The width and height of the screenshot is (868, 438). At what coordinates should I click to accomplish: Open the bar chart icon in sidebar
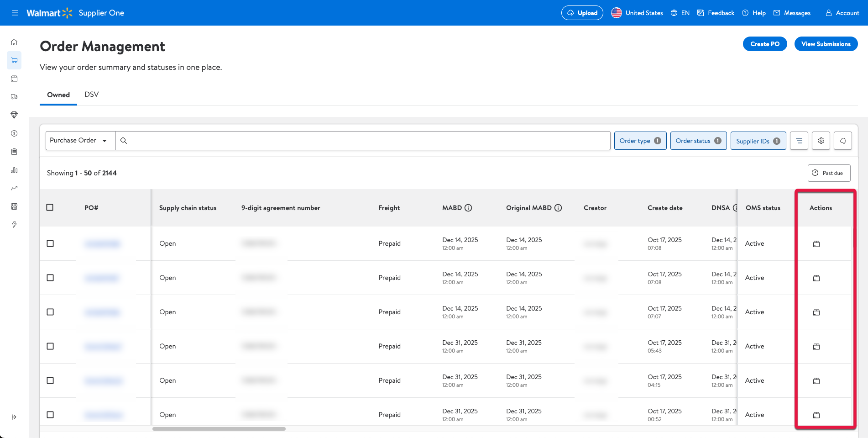coord(14,170)
